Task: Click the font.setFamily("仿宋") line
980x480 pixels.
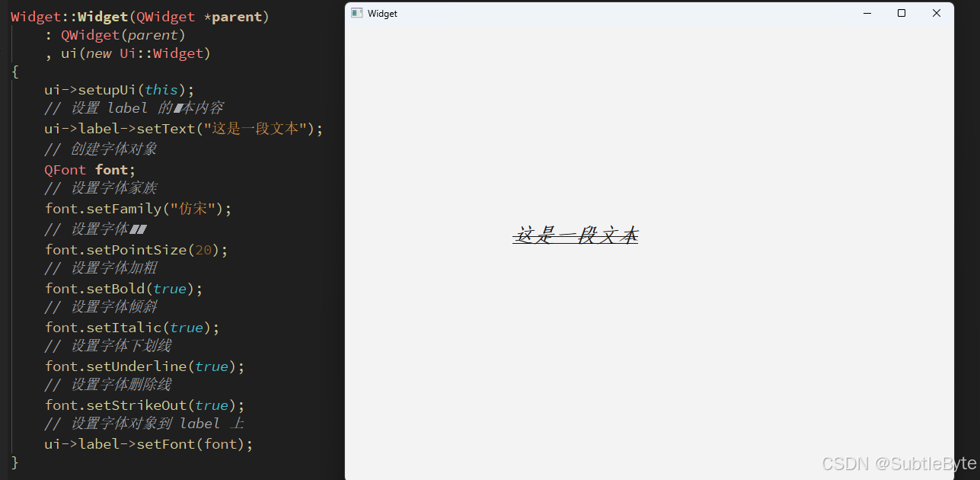Action: [138, 209]
